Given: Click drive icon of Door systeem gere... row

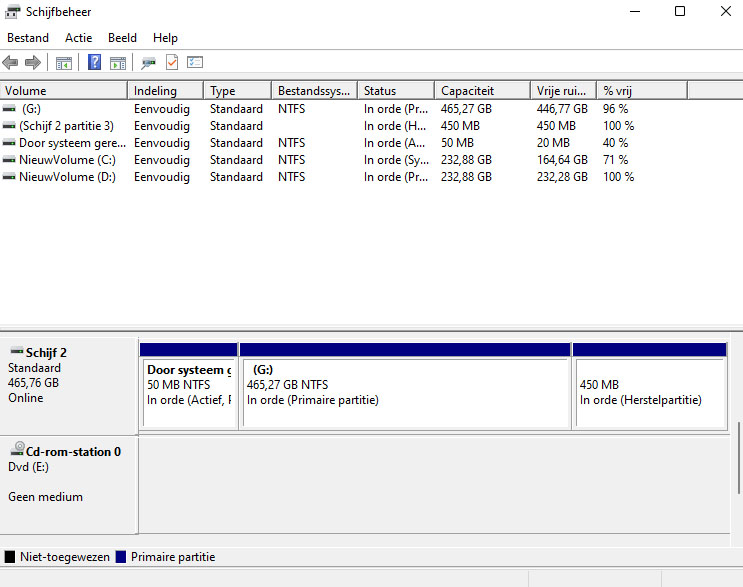Looking at the screenshot, I should (9, 143).
